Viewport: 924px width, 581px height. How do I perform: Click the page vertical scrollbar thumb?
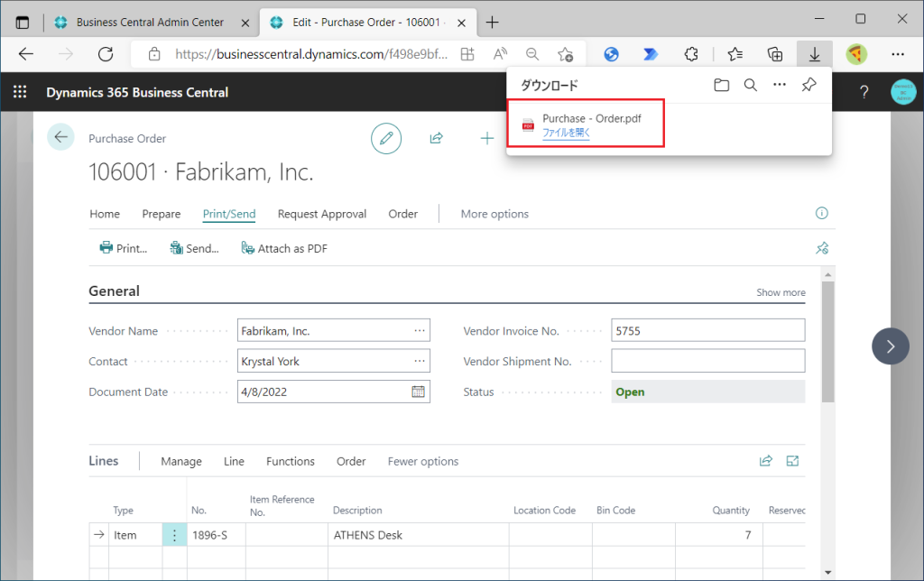tap(828, 342)
